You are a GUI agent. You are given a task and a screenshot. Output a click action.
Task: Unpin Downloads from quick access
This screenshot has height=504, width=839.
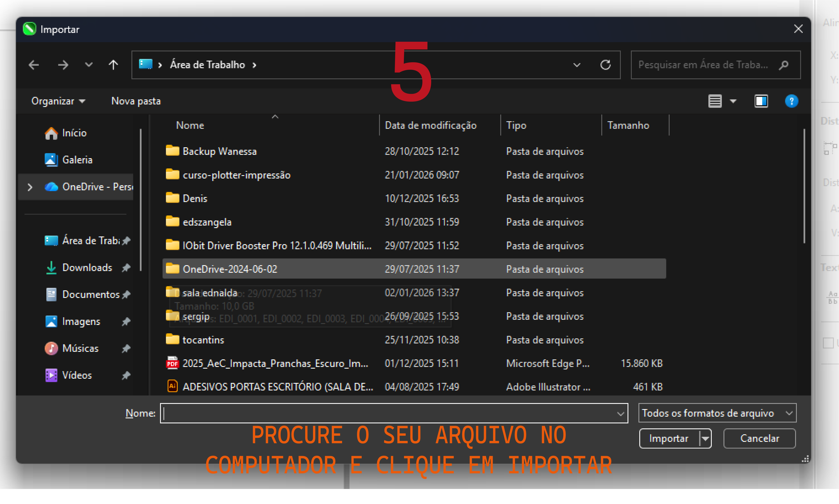(126, 268)
